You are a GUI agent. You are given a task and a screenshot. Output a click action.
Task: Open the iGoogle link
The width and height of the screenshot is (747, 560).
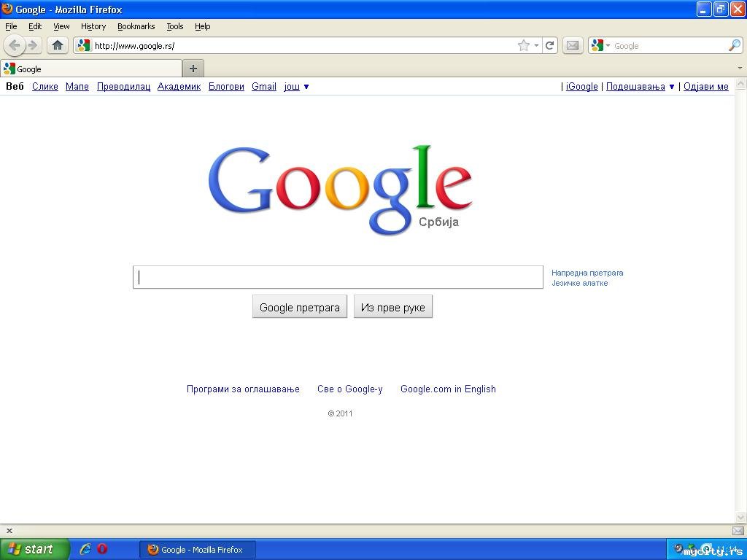click(581, 86)
